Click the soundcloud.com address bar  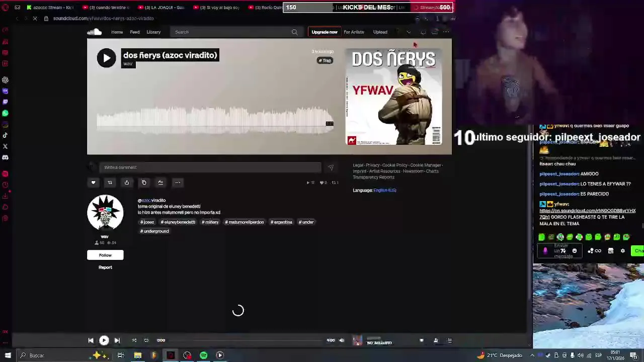click(x=103, y=19)
